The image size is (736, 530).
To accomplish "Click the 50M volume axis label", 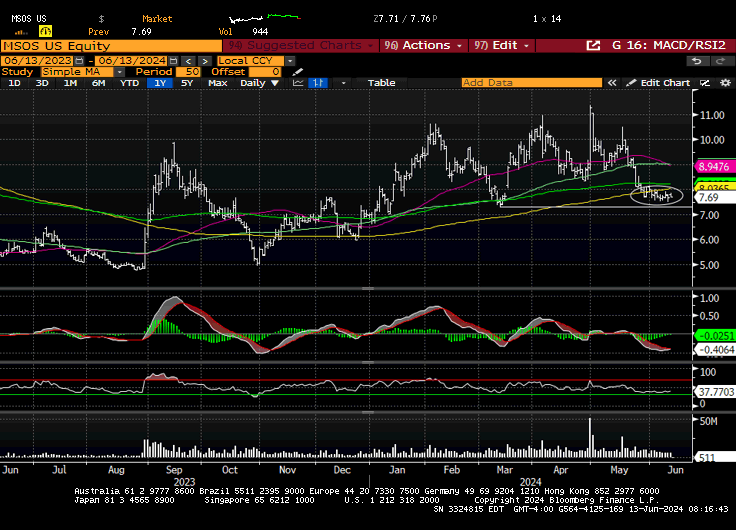I will click(708, 422).
